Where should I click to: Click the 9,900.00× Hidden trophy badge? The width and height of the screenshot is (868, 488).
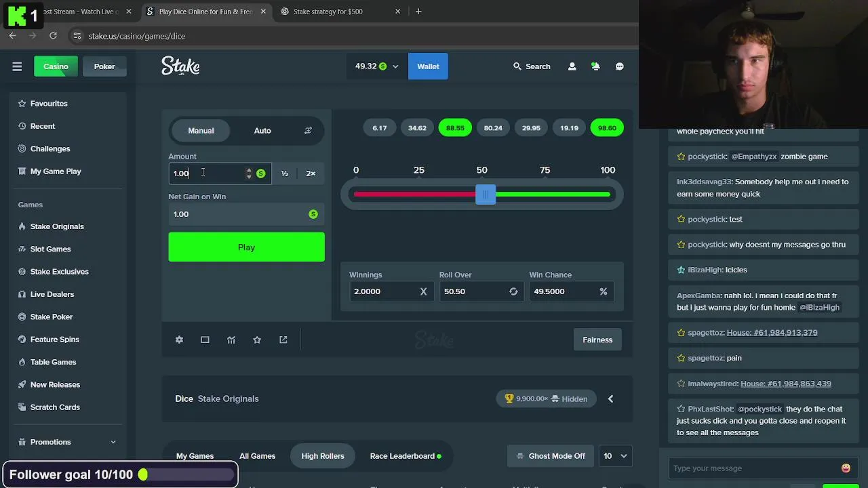547,399
